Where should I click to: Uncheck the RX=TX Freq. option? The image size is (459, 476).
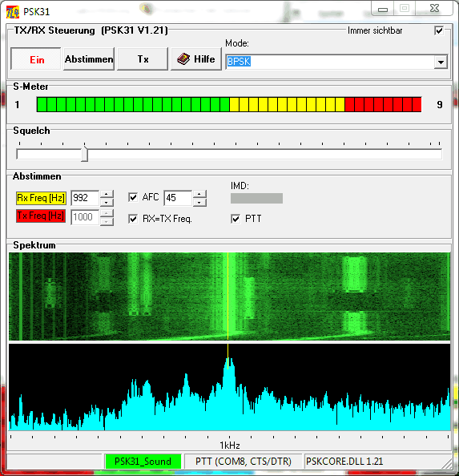point(133,219)
